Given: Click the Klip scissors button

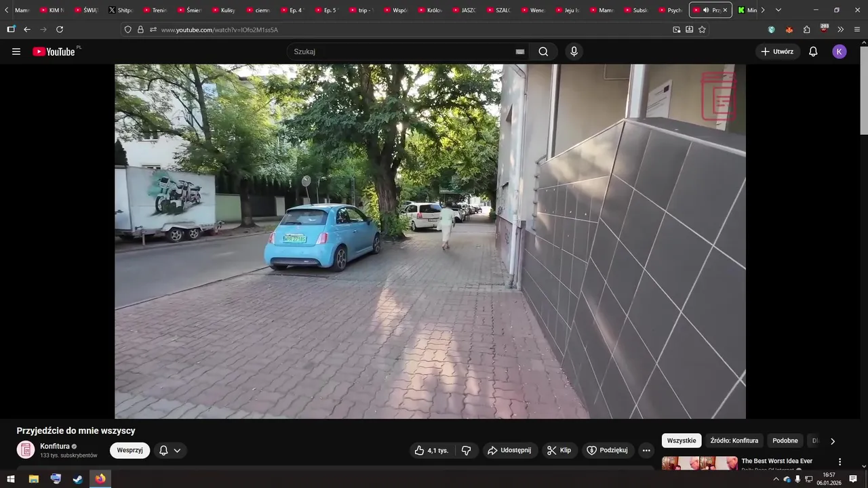Looking at the screenshot, I should click(559, 450).
